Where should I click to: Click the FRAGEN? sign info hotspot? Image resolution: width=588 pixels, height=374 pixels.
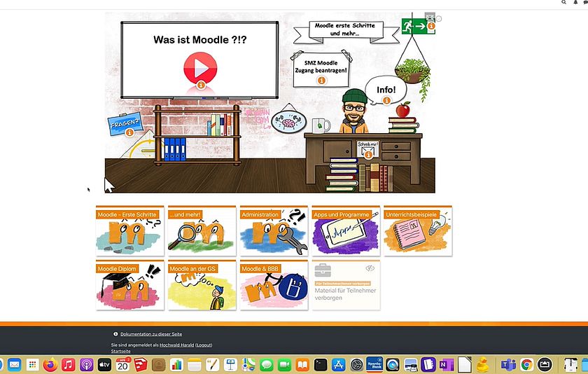[129, 132]
